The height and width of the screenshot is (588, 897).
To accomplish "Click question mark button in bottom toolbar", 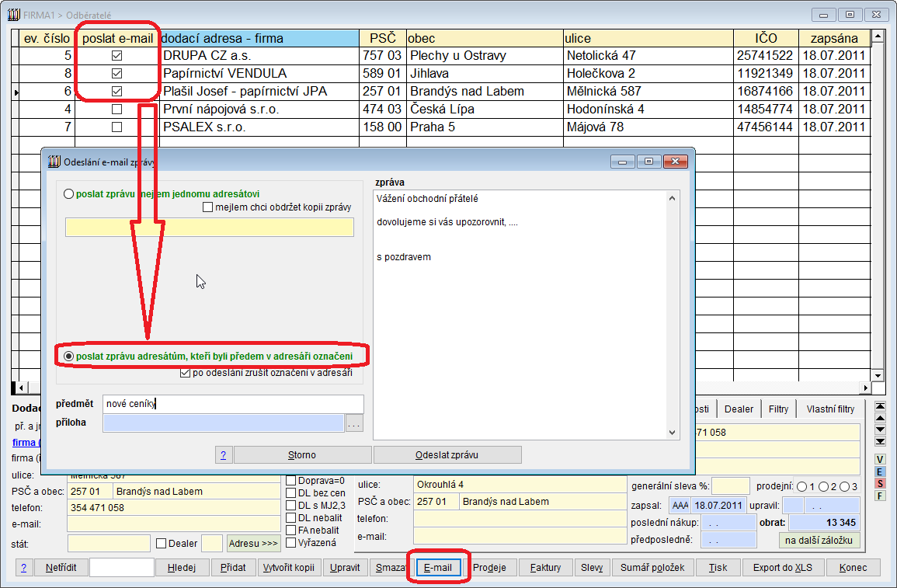I will [23, 568].
